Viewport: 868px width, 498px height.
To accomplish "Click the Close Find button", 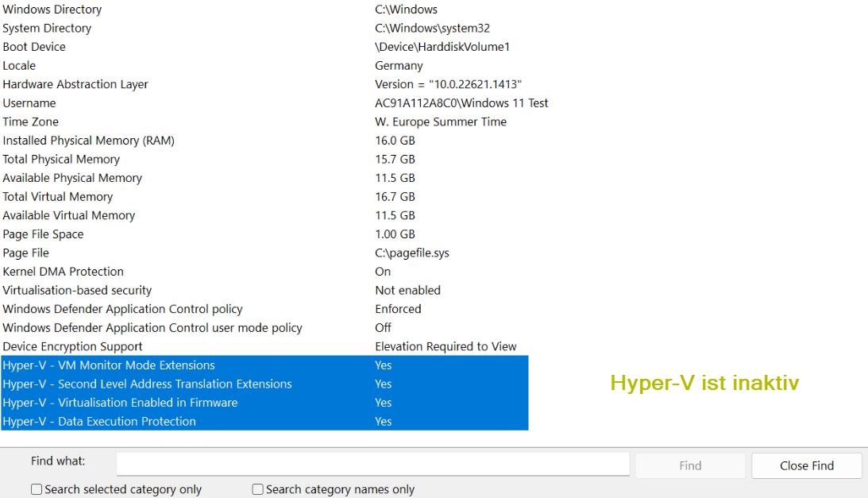I will tap(806, 465).
